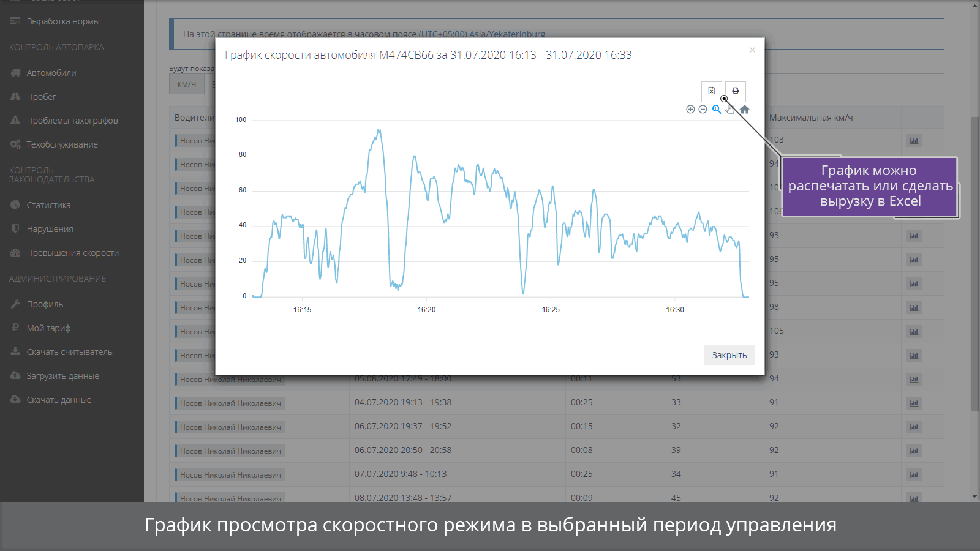Select period 07.07.2020 9:48 - 10:13
This screenshot has width=980, height=551.
[x=401, y=474]
